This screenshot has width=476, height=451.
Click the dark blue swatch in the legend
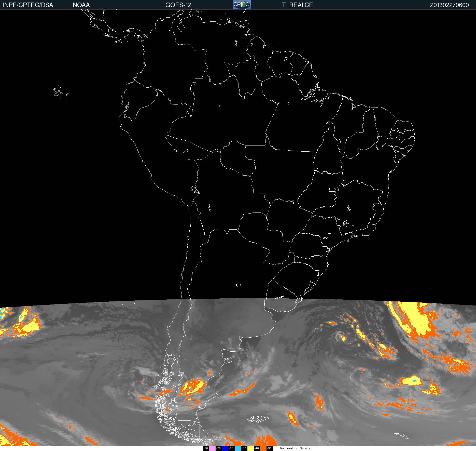point(225,448)
